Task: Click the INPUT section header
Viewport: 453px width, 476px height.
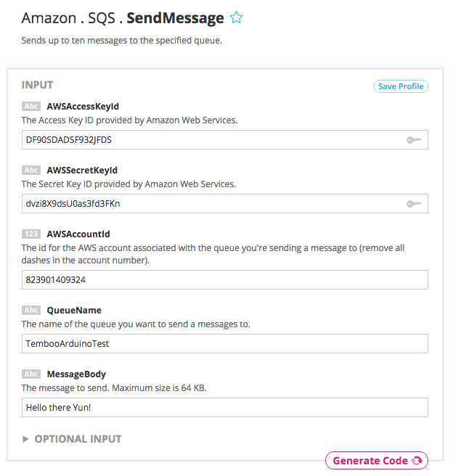Action: (37, 85)
